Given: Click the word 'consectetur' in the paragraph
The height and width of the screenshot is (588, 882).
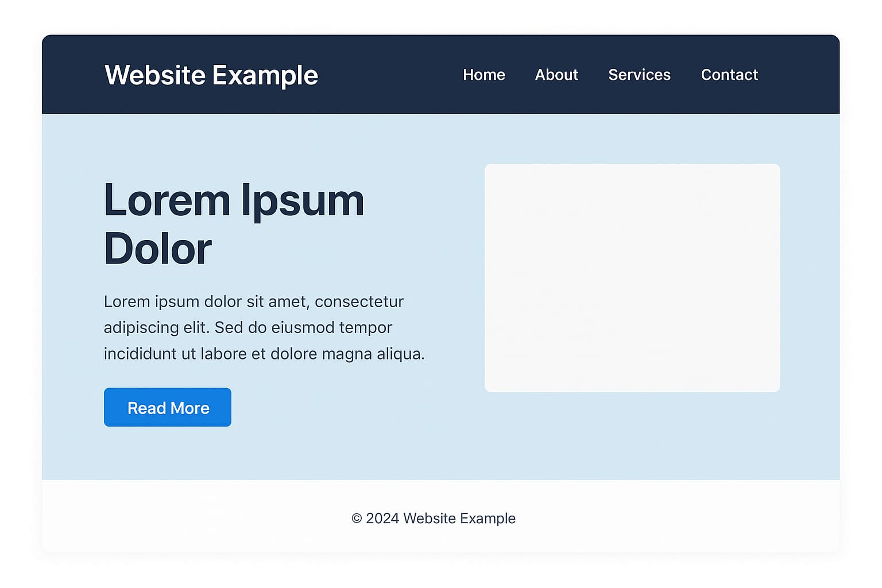Looking at the screenshot, I should point(359,301).
